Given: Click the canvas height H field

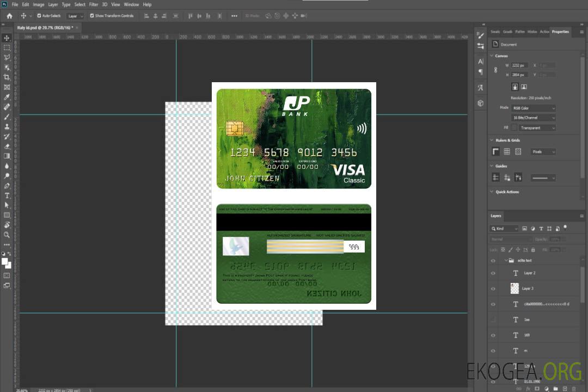Looking at the screenshot, I should pos(520,75).
